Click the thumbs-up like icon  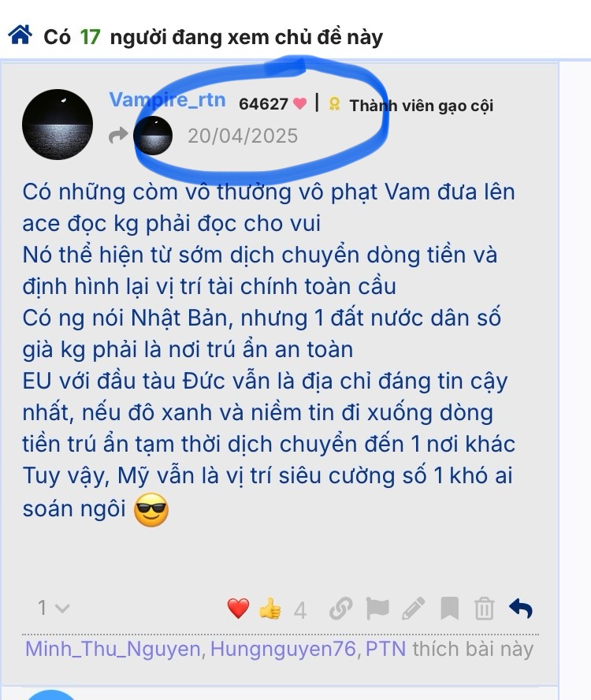[269, 609]
